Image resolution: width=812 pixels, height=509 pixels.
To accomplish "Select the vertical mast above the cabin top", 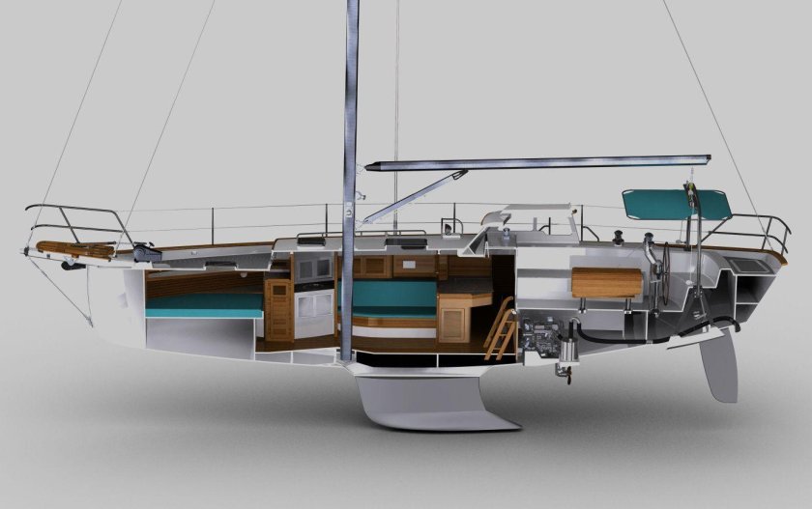I will tap(352, 97).
